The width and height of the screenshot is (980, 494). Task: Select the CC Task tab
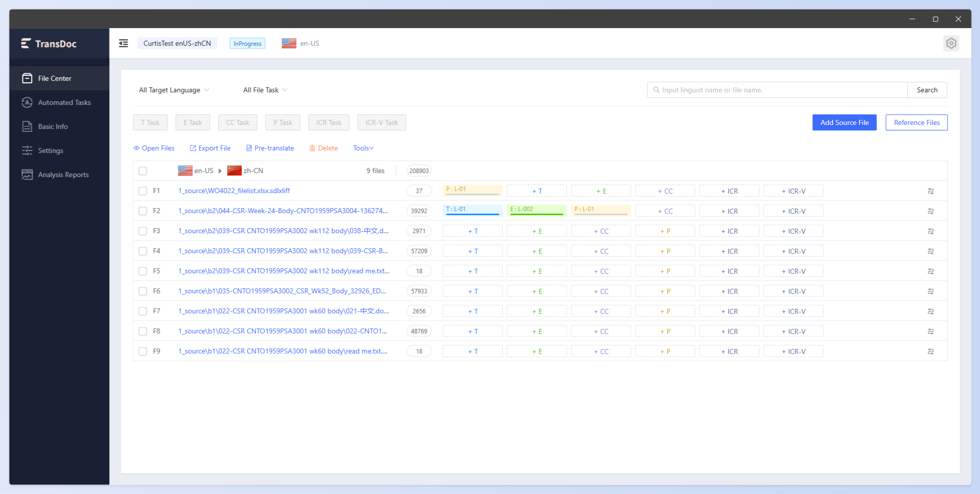(x=238, y=122)
